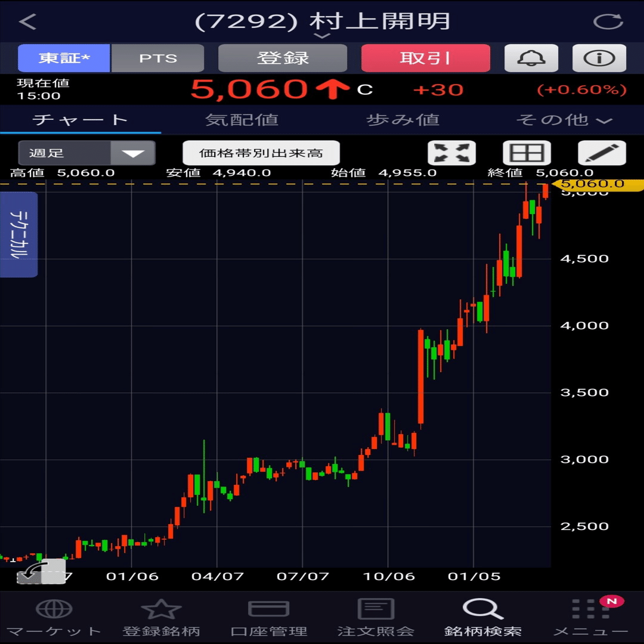
Task: Tap the 01/06 date axis label
Action: click(x=132, y=576)
